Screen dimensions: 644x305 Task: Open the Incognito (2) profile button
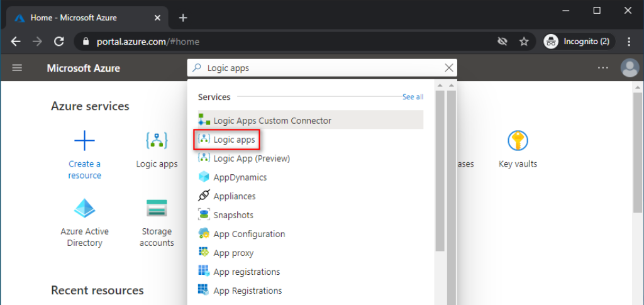(576, 42)
